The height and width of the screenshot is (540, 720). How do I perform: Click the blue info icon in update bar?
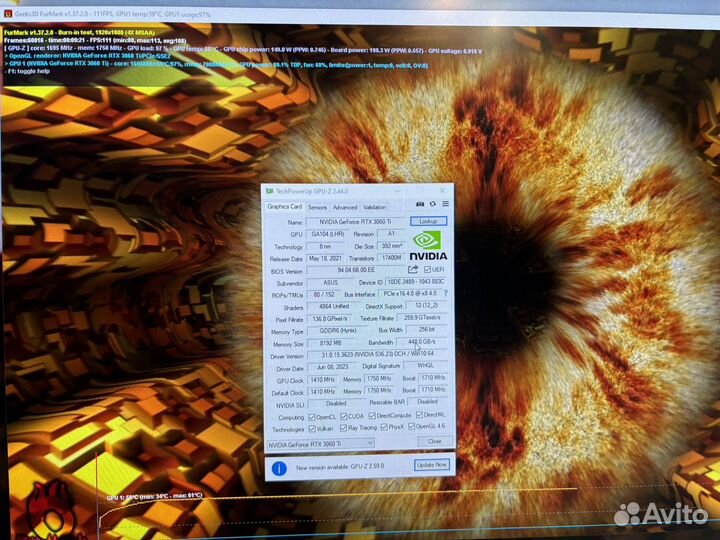(x=279, y=468)
